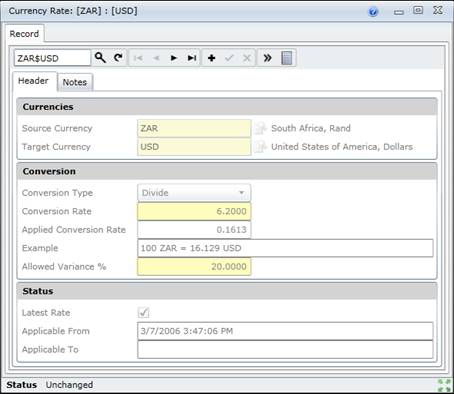The height and width of the screenshot is (394, 454).
Task: Click Source Currency lookup icon
Action: coord(260,128)
